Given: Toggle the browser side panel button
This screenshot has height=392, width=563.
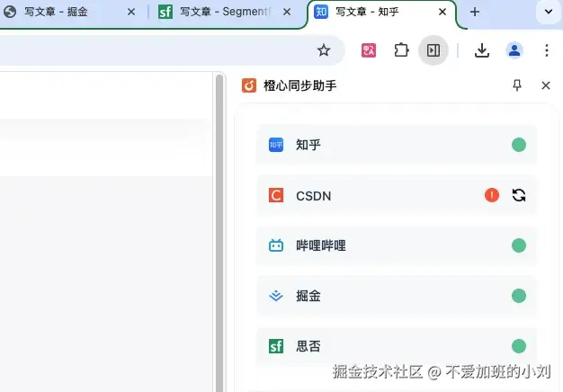Looking at the screenshot, I should click(433, 50).
